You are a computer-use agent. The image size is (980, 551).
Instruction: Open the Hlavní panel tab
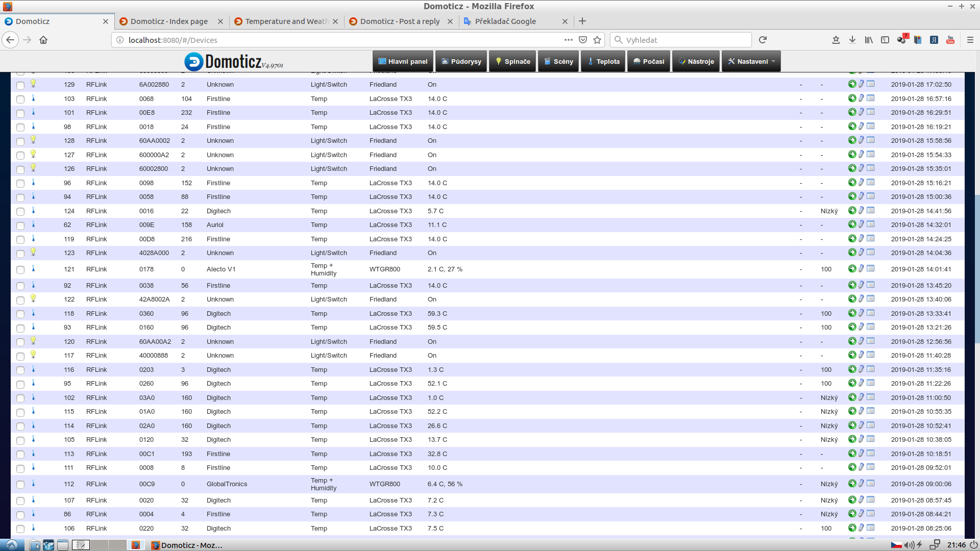coord(403,61)
